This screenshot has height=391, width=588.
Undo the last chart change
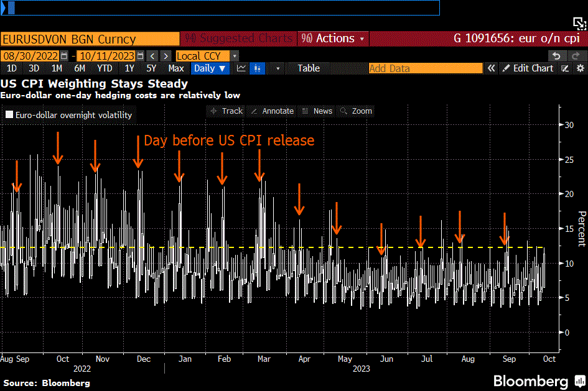(556, 56)
